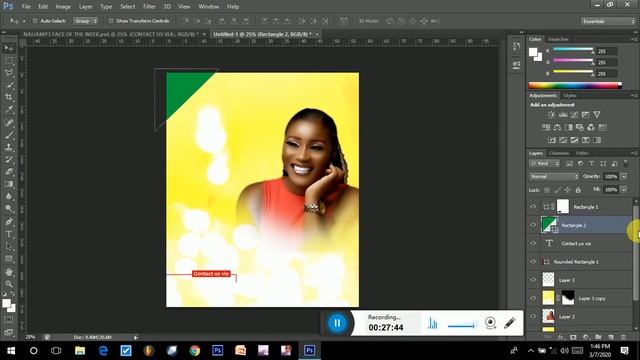The height and width of the screenshot is (360, 640).
Task: Select the Path Selection tool
Action: click(9, 246)
